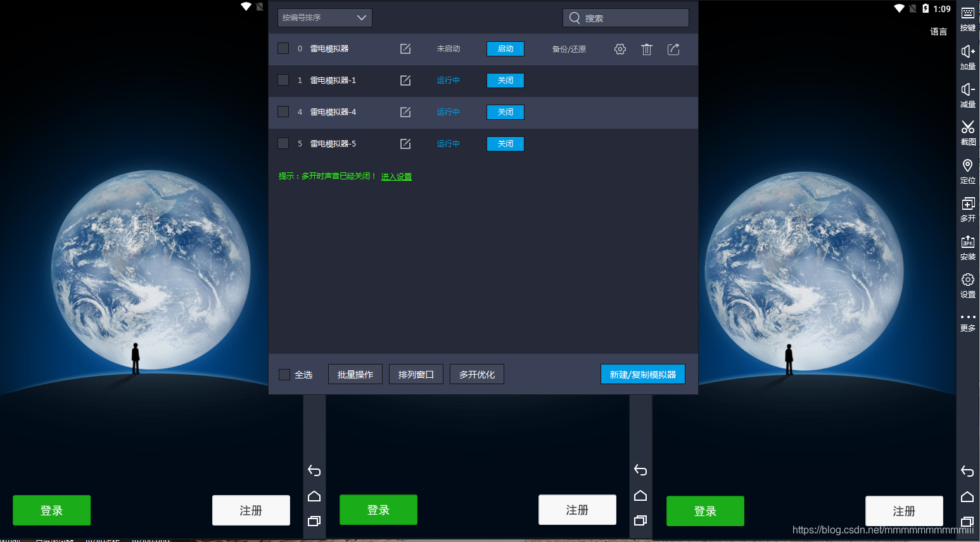Screen dimensions: 980x542
Task: Click 备份/还原 backup restore
Action: click(x=569, y=49)
